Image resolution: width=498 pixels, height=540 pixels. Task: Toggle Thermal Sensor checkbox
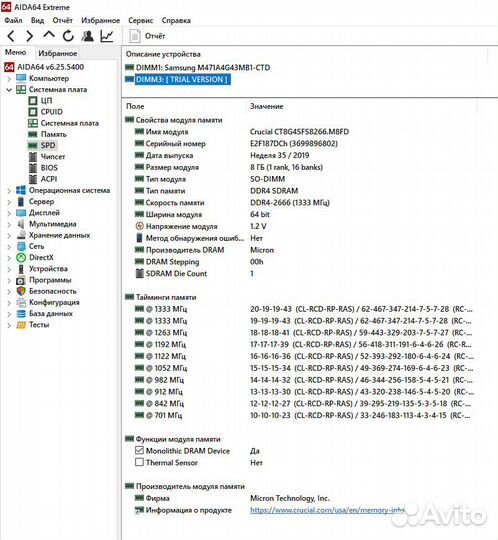[139, 462]
